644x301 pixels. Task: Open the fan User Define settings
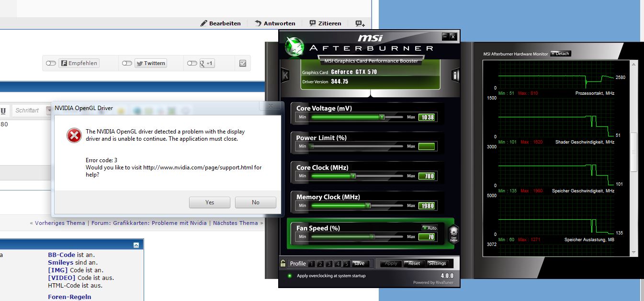pyautogui.click(x=453, y=234)
